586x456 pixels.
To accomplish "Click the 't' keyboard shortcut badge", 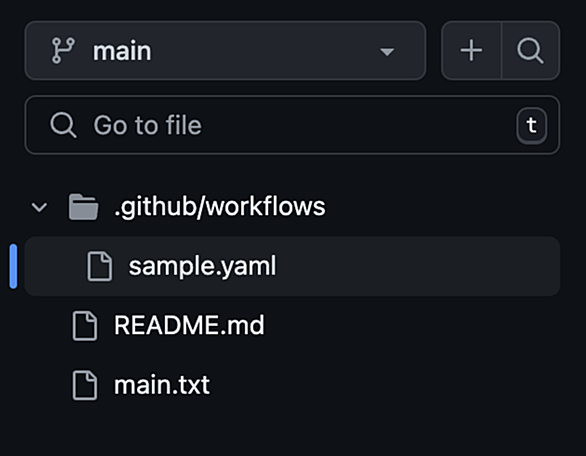I will point(531,125).
